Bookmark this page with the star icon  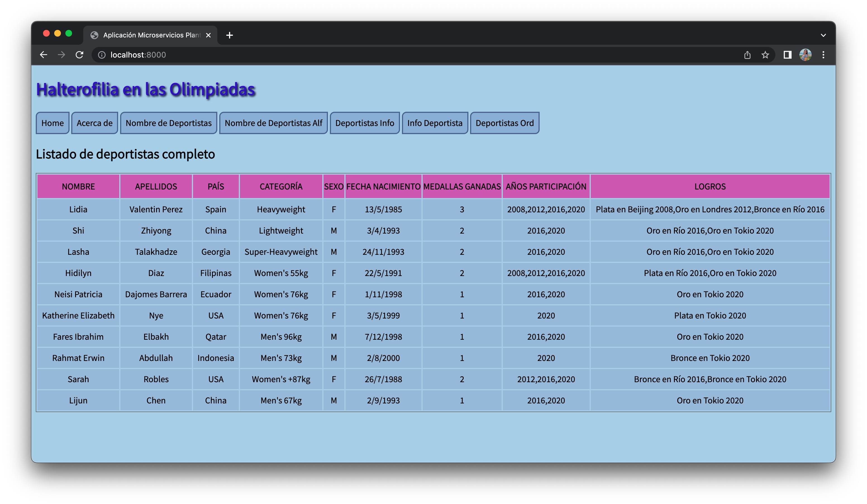pos(765,55)
